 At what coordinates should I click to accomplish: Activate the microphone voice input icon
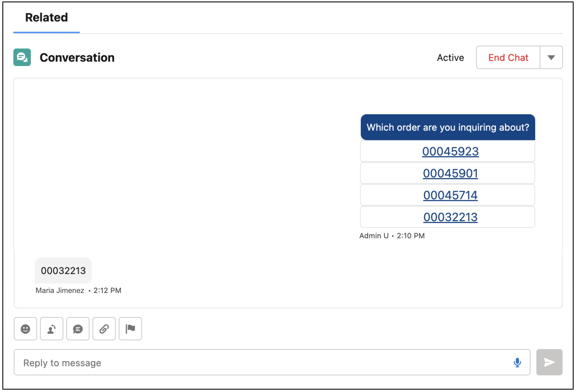[x=517, y=362]
